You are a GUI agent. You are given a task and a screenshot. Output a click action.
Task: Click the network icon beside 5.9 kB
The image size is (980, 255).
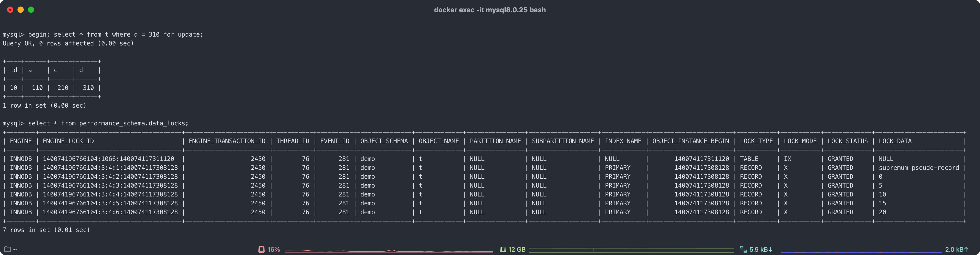[743, 249]
